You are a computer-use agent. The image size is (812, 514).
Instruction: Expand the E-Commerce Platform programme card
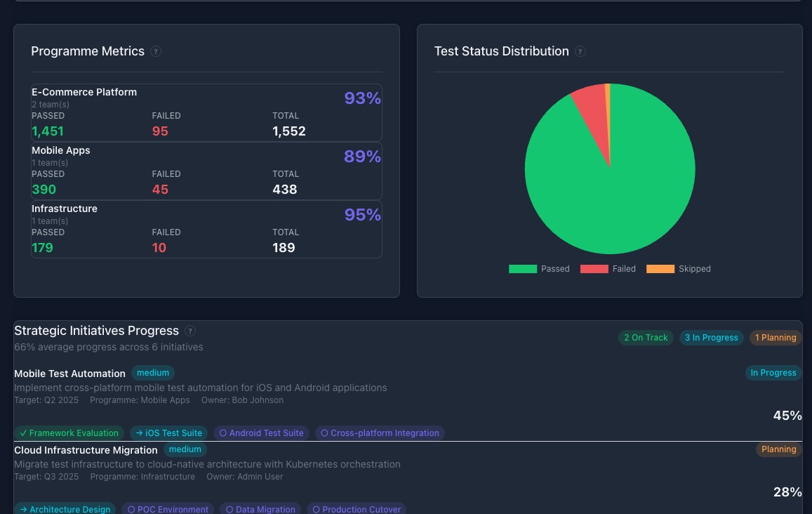(x=206, y=112)
